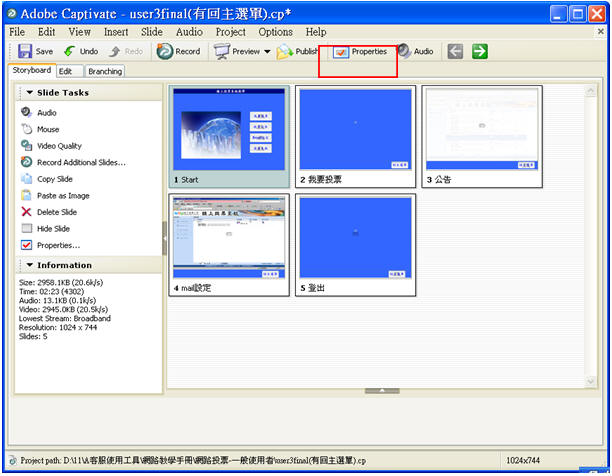Viewport: 612px width, 476px height.
Task: Click storyboard scrollbar down arrow
Action: click(x=591, y=381)
